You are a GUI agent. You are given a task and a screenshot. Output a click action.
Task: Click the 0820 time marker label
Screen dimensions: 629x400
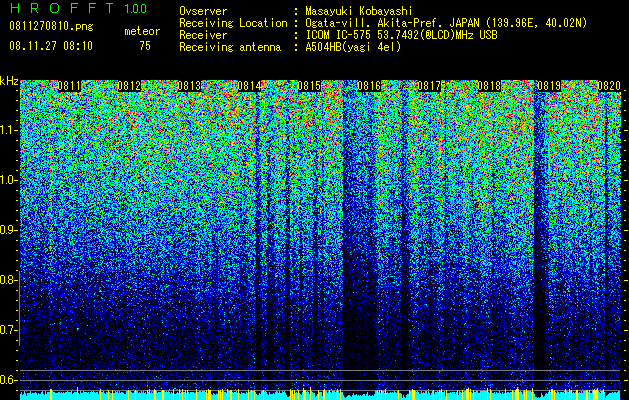click(609, 86)
